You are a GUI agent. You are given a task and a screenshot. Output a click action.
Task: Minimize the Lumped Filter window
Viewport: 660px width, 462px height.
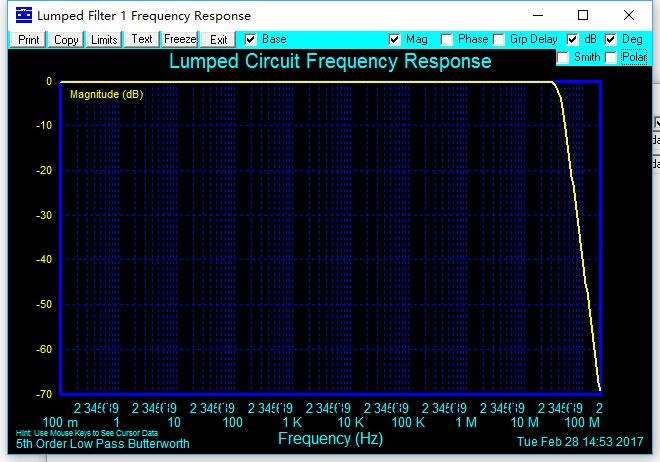pyautogui.click(x=538, y=15)
